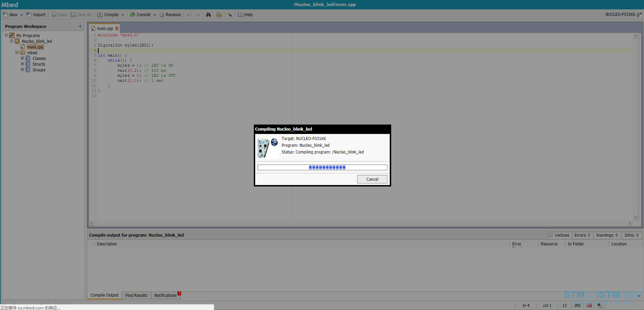
Task: Collapse the My Programs tree node
Action: (x=6, y=35)
